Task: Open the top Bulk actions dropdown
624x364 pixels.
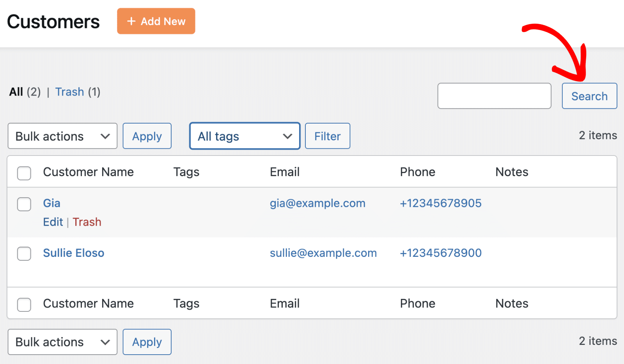Action: point(62,136)
